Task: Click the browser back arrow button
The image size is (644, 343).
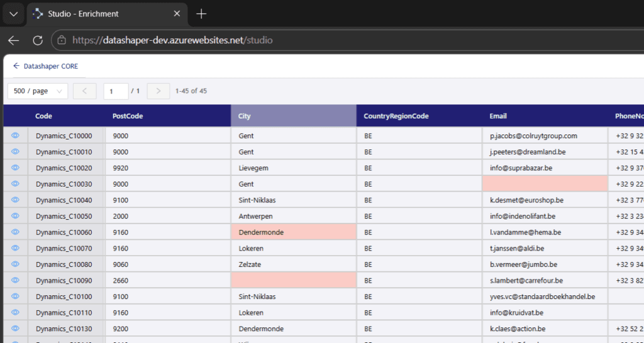Action: [x=13, y=40]
